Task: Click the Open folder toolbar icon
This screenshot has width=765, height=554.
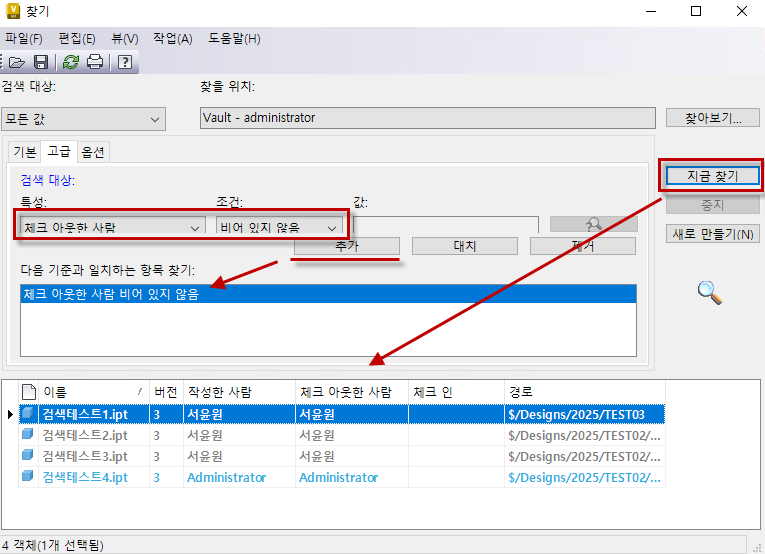Action: pos(17,62)
